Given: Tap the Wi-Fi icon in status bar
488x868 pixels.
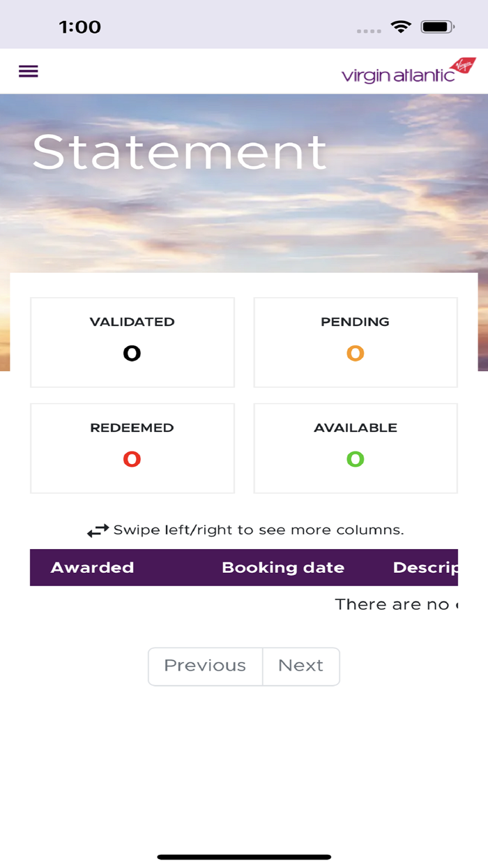Looking at the screenshot, I should point(399,25).
